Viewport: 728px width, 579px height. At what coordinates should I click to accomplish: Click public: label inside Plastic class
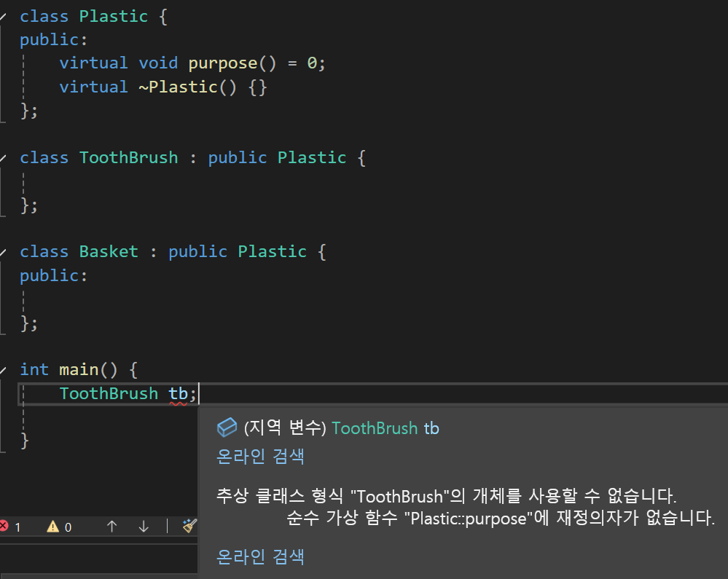coord(53,40)
